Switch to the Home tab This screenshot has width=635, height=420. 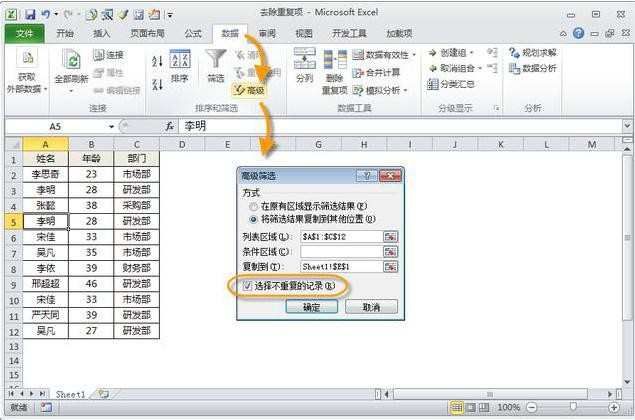pos(65,33)
